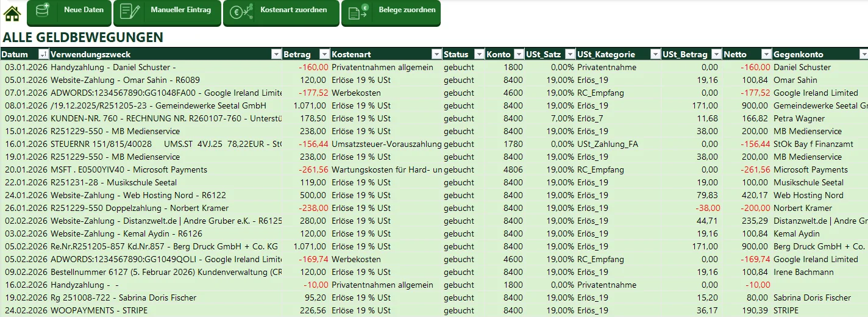Viewport: 868px width, 317px height.
Task: Click the Betrag value -169,74
Action: click(306, 259)
